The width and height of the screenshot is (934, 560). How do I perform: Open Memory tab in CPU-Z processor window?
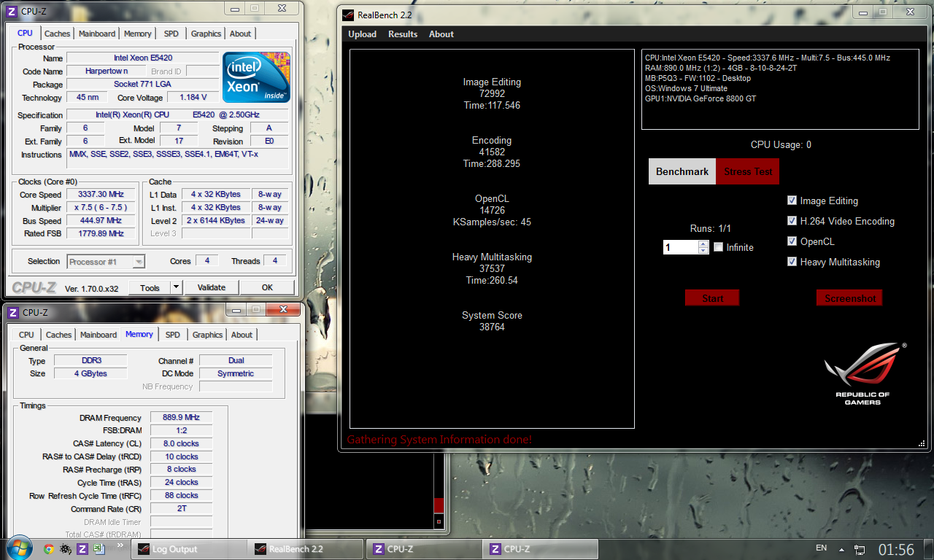click(138, 34)
